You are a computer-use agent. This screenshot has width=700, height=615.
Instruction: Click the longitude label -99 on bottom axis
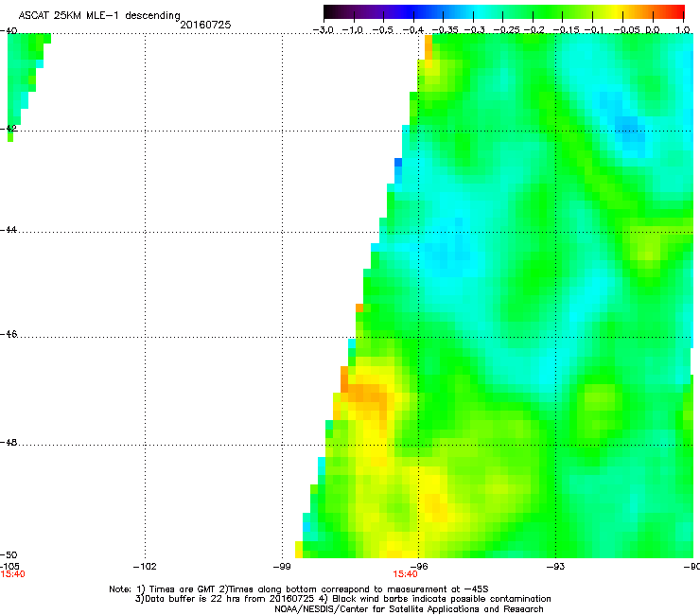point(282,567)
